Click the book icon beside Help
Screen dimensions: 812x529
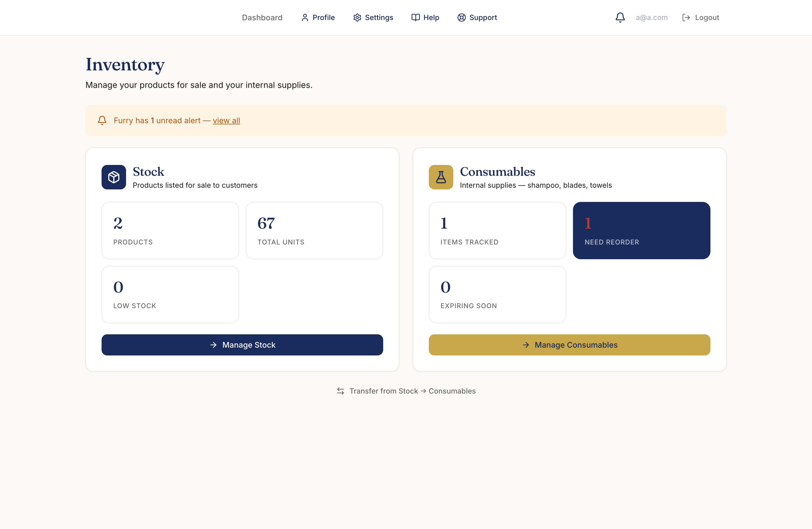(415, 18)
